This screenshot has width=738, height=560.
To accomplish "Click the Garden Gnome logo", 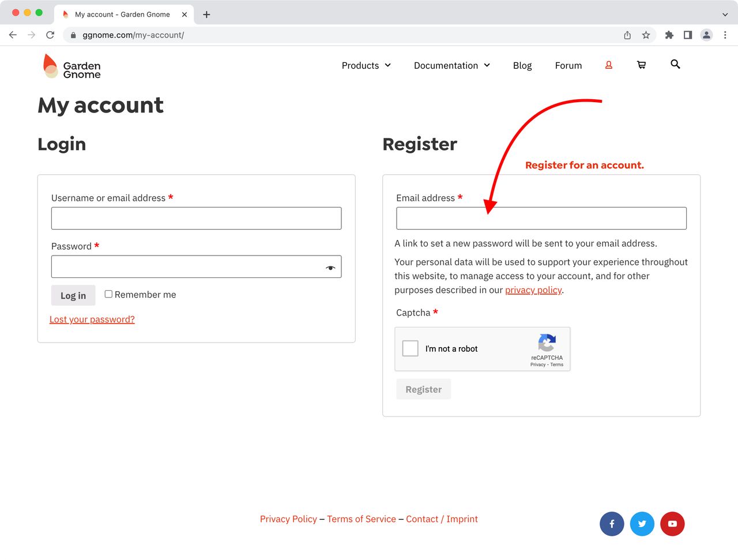I will point(71,67).
